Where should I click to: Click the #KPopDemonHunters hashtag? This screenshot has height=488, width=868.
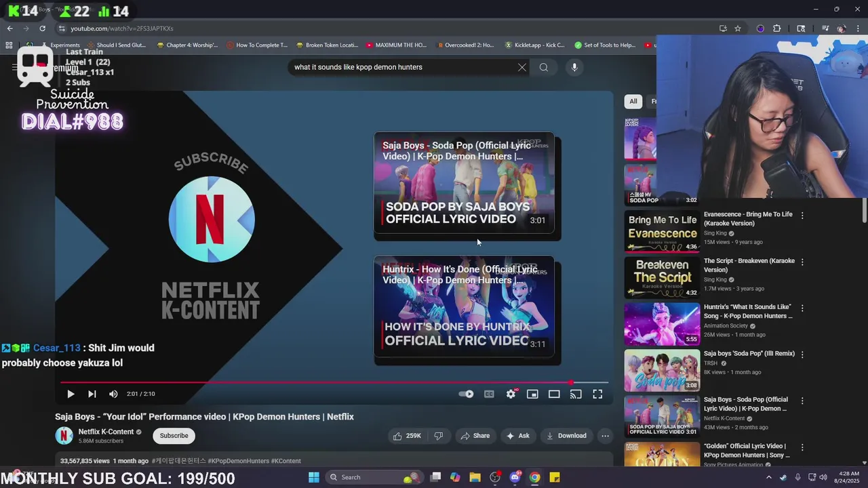pos(239,461)
